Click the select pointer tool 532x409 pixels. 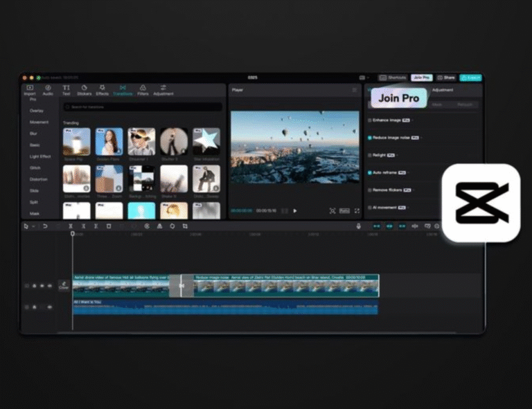point(26,226)
